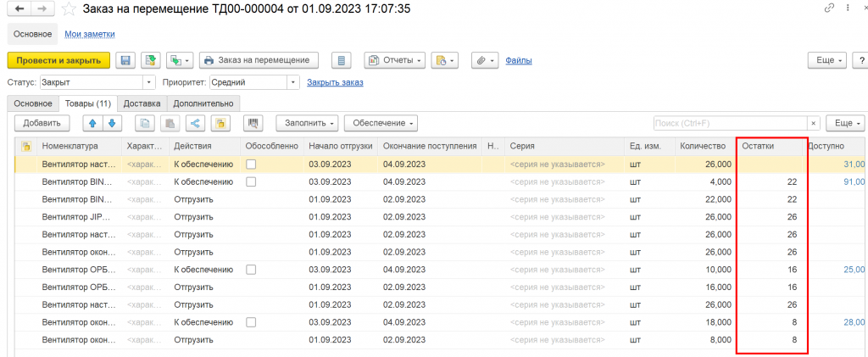Open the create-based-on icon menu
The image size is (868, 357).
point(180,60)
